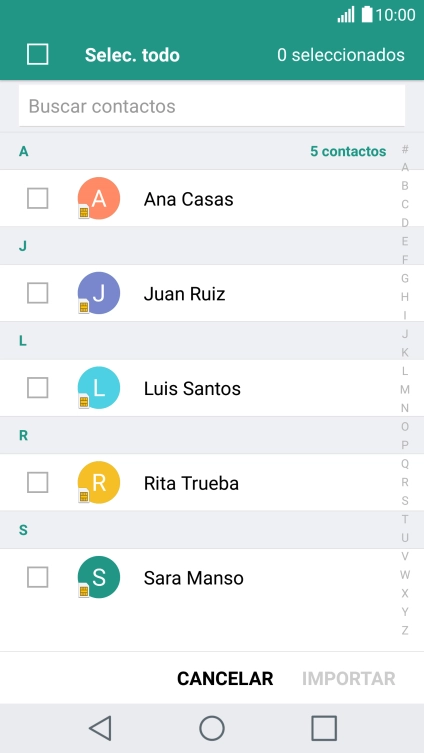Viewport: 424px width, 753px height.
Task: Jump to letter M in index
Action: pyautogui.click(x=405, y=389)
